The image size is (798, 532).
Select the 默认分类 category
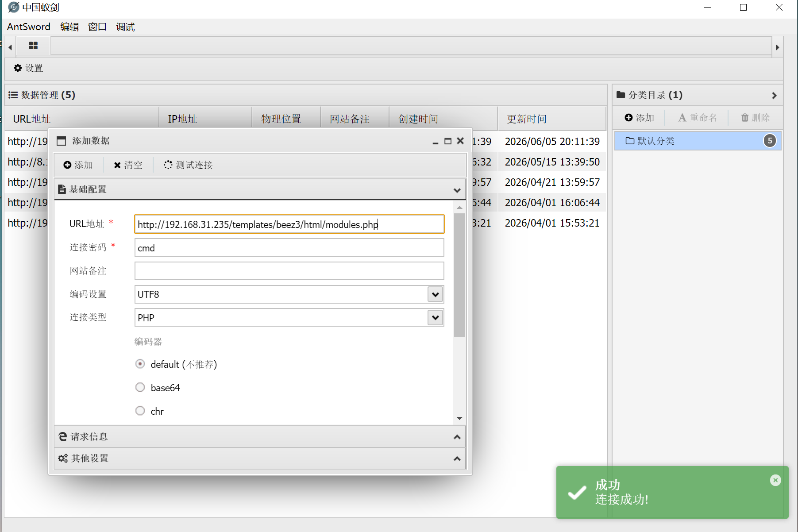pyautogui.click(x=698, y=141)
